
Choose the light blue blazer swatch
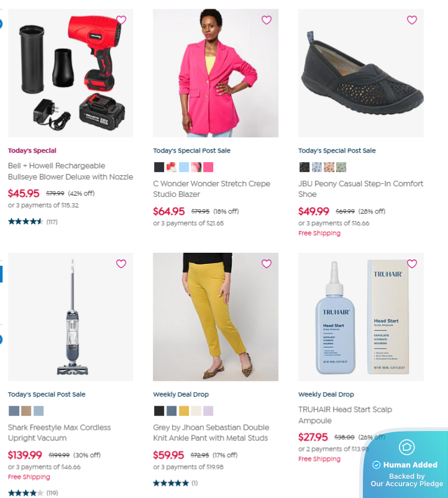click(x=184, y=167)
